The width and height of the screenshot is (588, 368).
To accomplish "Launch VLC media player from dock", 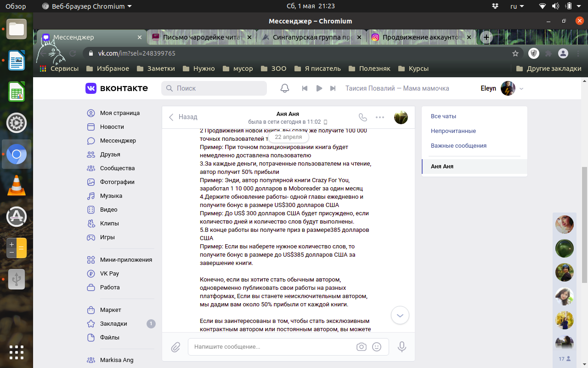I will 17,185.
